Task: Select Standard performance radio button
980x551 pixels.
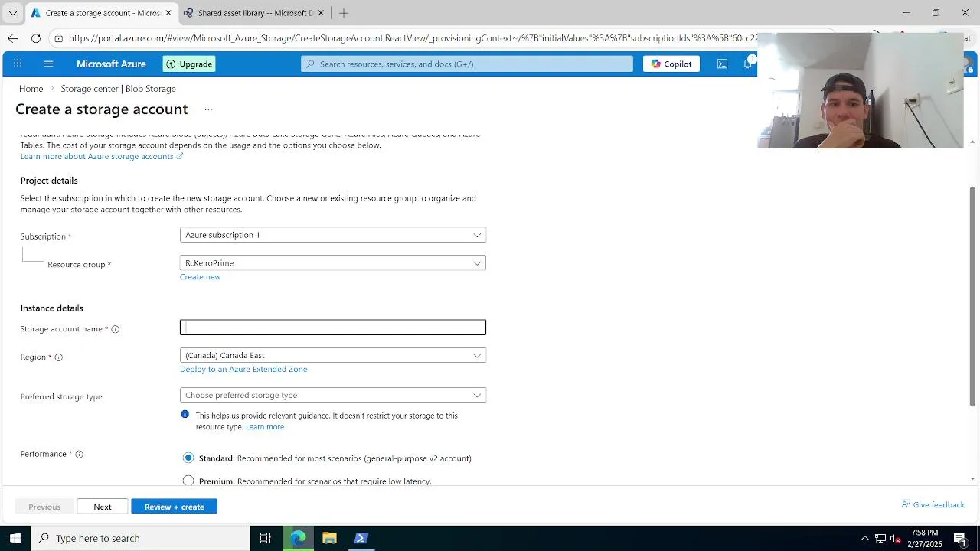Action: 188,458
